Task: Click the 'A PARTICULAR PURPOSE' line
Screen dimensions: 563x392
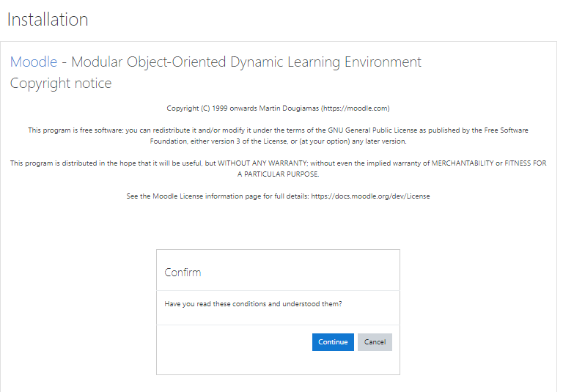Action: (x=278, y=174)
